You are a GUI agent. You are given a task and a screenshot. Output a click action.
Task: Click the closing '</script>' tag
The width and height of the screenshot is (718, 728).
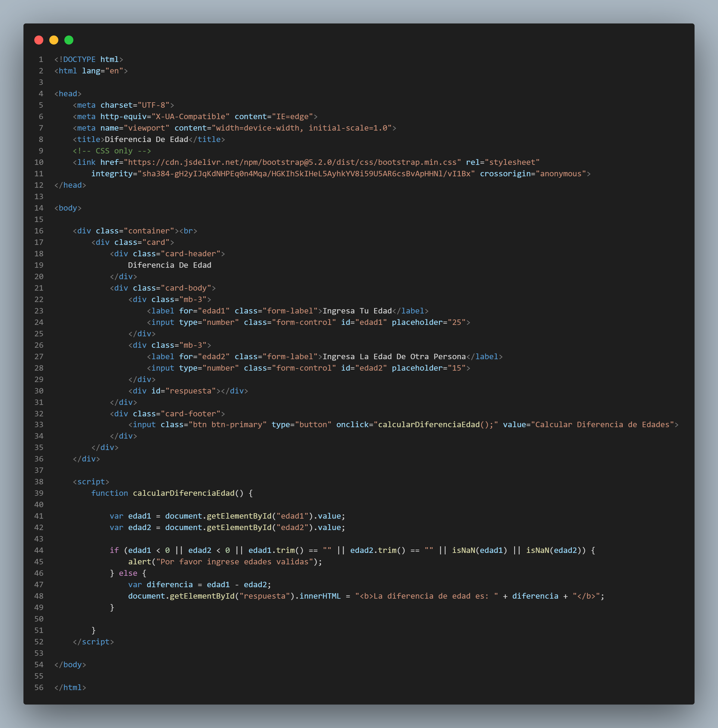click(x=94, y=642)
